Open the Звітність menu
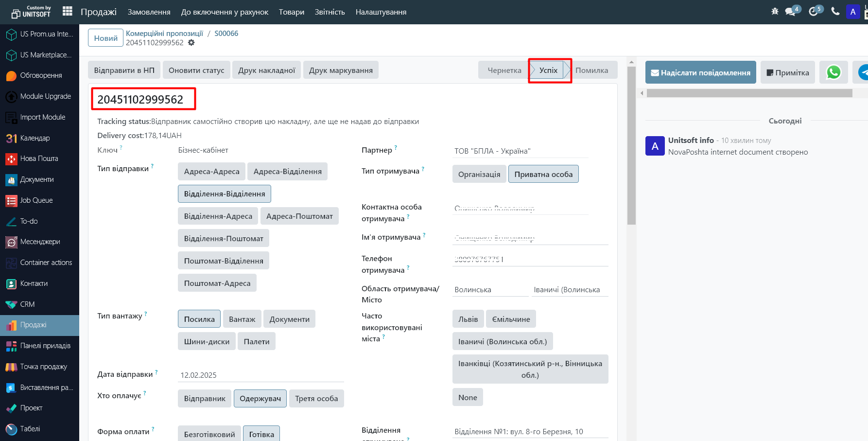Viewport: 868px width, 441px height. tap(330, 12)
